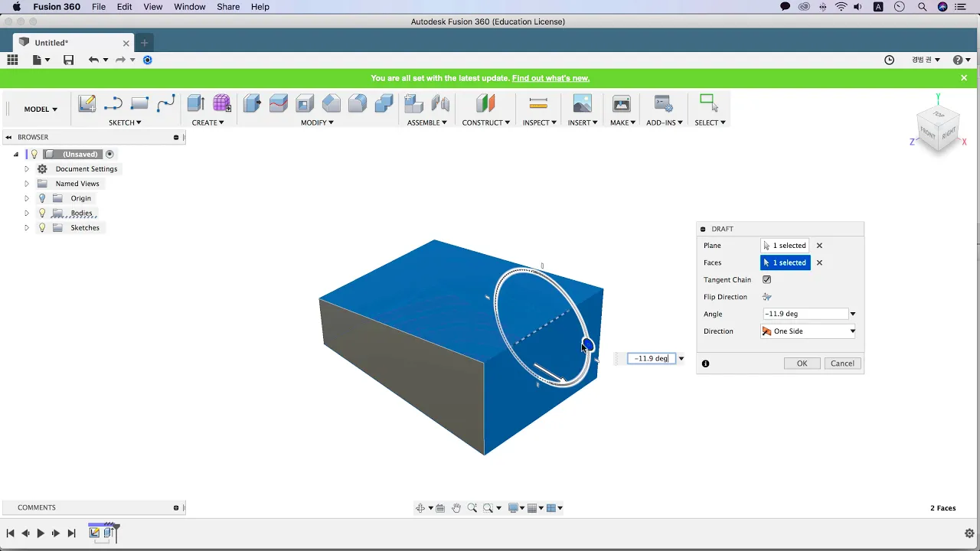Click the draft angle manipulator handle

pyautogui.click(x=587, y=345)
